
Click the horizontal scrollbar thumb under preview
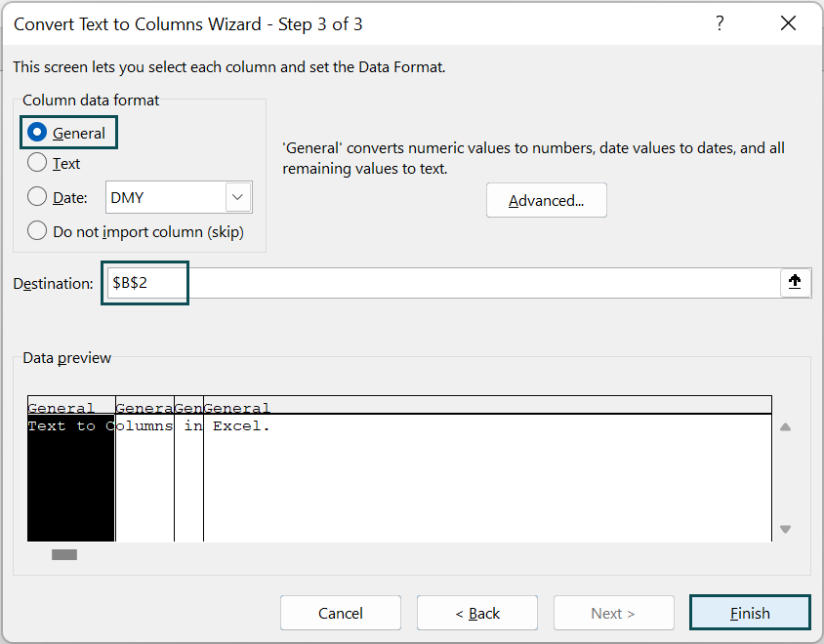64,554
